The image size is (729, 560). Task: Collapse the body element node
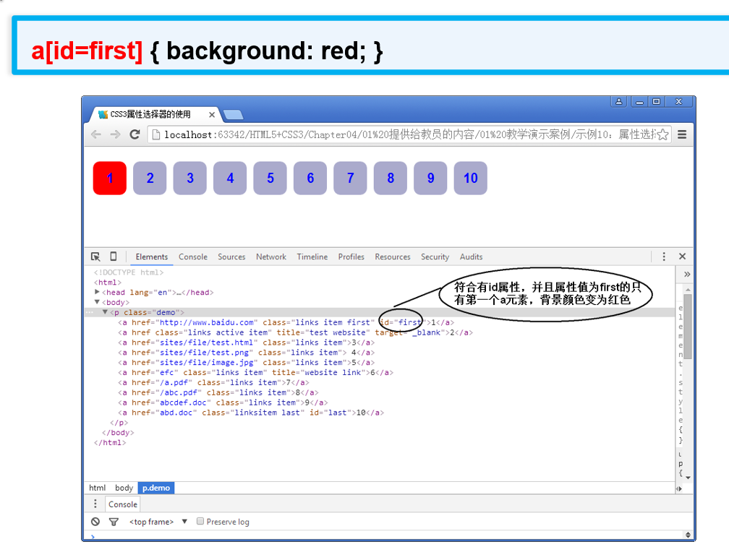97,302
